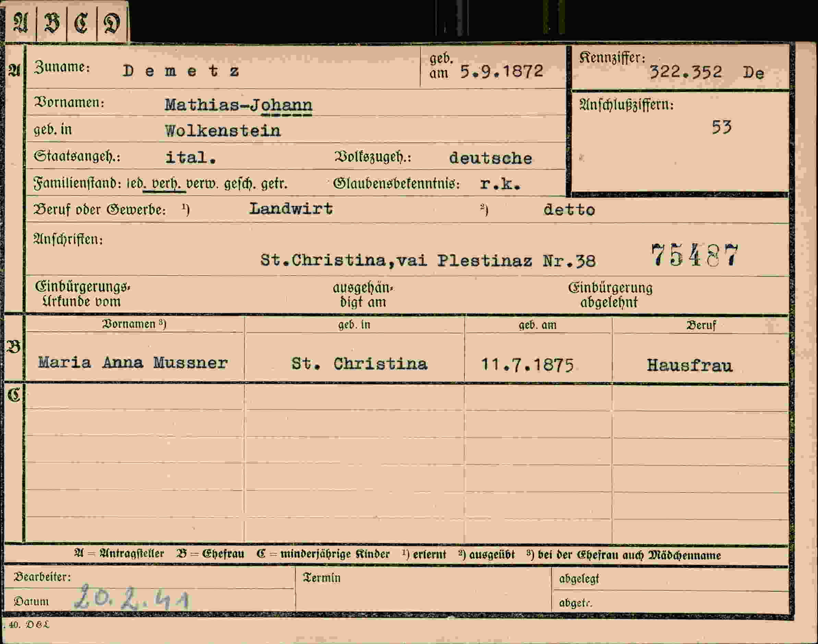Click the wife's birthplace 'St. Christina'
The height and width of the screenshot is (644, 818).
(359, 363)
